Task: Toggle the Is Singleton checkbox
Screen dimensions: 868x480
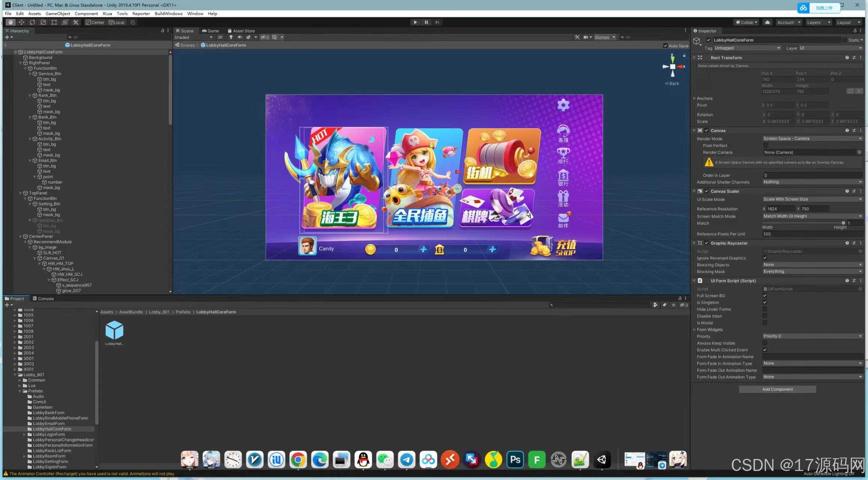Action: (765, 303)
